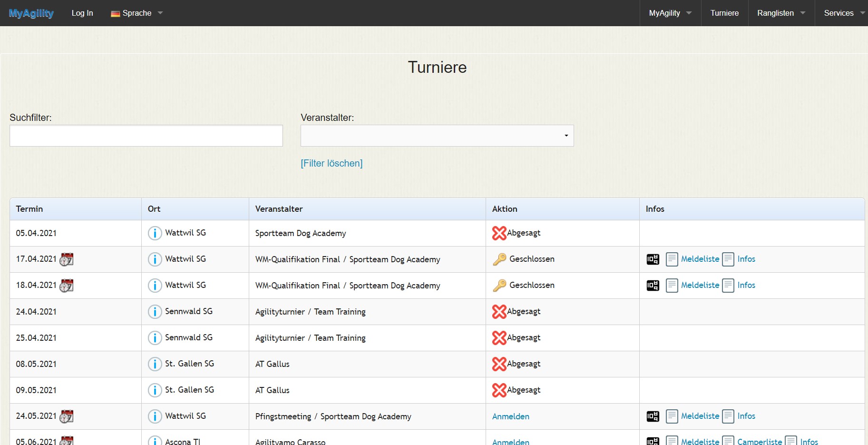This screenshot has width=868, height=445.
Task: Click the QR code icon in 18.04.2021 row
Action: 653,286
